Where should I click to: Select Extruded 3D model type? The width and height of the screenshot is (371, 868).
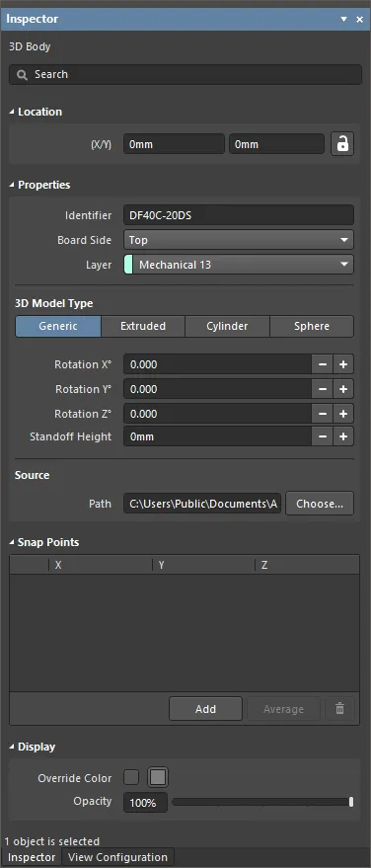coord(143,326)
